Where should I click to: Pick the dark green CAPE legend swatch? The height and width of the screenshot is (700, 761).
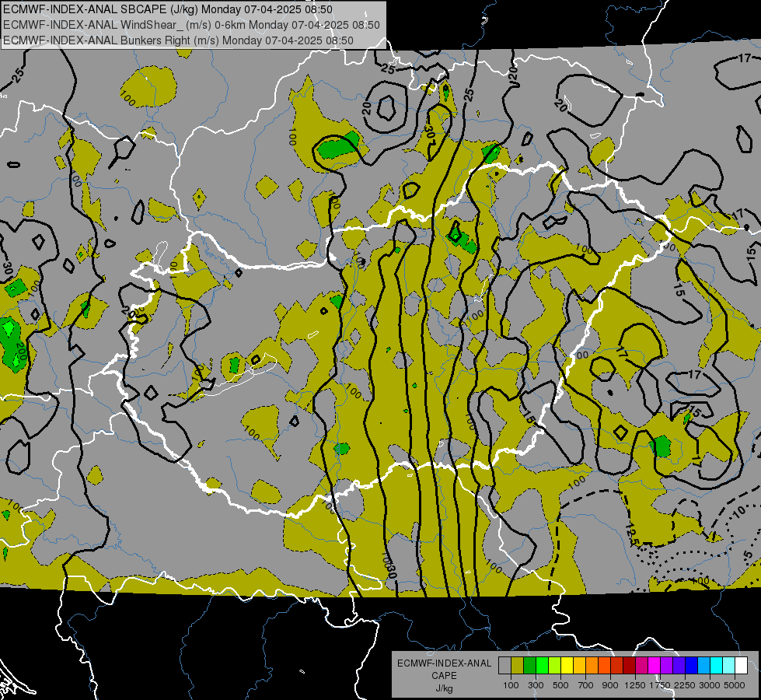529,666
